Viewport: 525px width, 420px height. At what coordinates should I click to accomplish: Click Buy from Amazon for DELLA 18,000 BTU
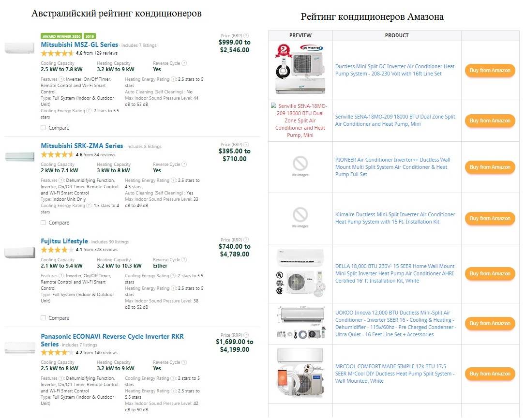pyautogui.click(x=490, y=273)
